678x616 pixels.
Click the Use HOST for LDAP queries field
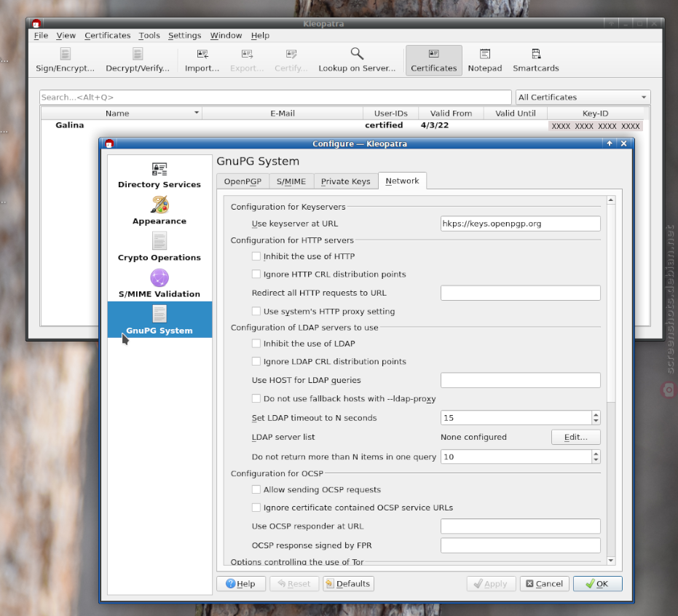pos(520,380)
